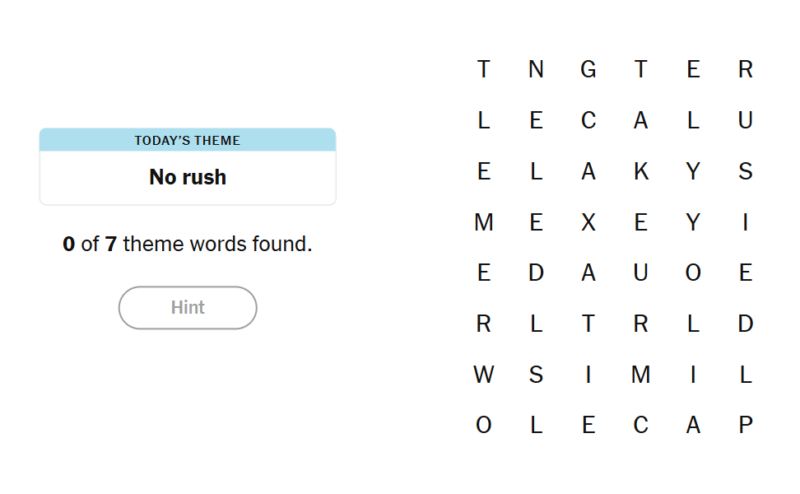The width and height of the screenshot is (800, 494).
Task: Tap letter S in the W-S-I-M-I-L row
Action: [x=536, y=375]
